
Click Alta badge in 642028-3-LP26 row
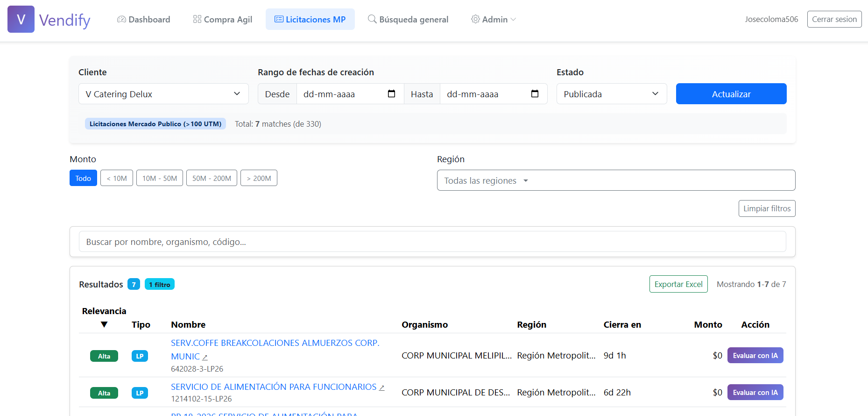coord(104,356)
